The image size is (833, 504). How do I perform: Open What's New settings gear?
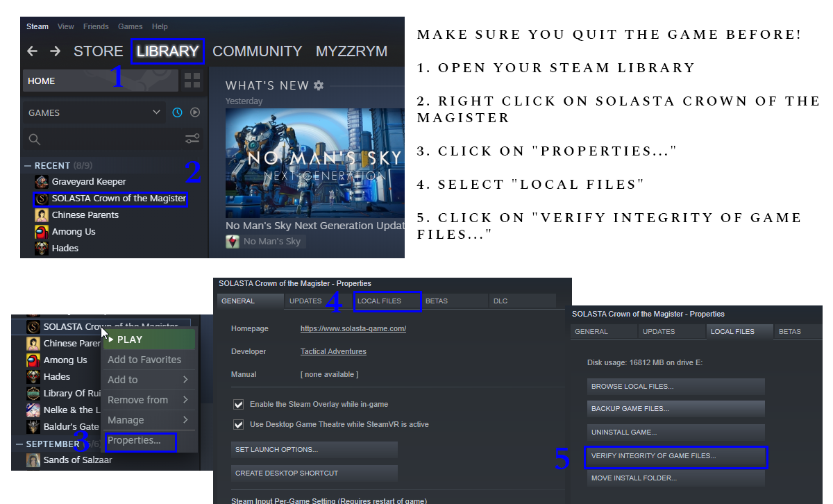(x=319, y=85)
